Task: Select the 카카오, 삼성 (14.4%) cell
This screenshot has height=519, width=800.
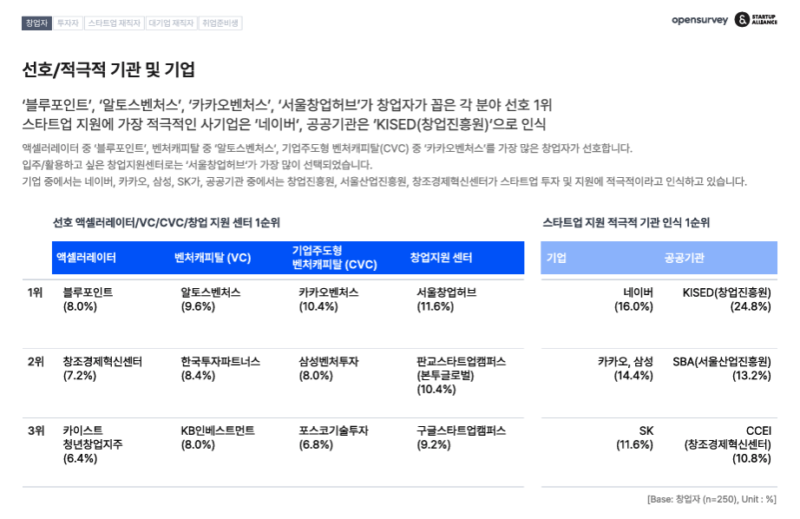Action: 626,368
